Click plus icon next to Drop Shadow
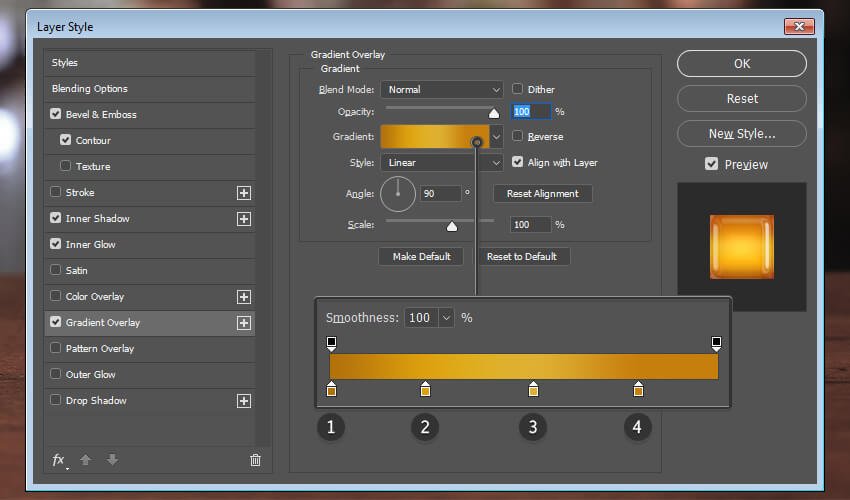The height and width of the screenshot is (500, 850). coord(244,401)
